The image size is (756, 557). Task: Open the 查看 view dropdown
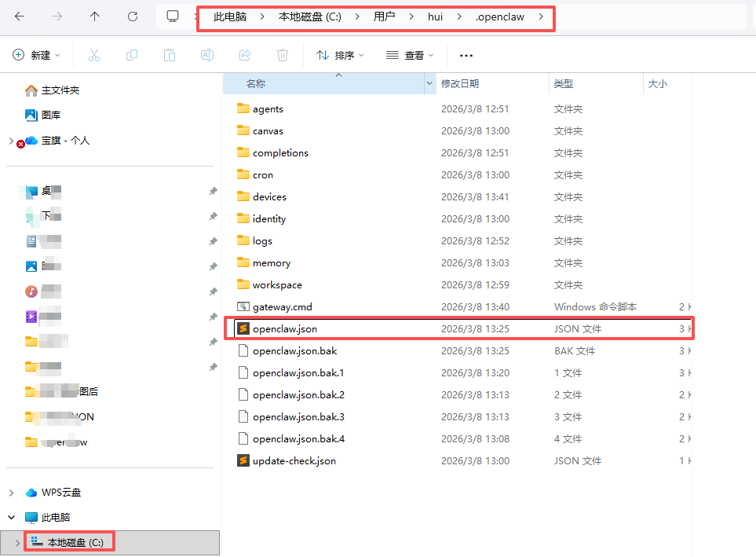tap(410, 55)
